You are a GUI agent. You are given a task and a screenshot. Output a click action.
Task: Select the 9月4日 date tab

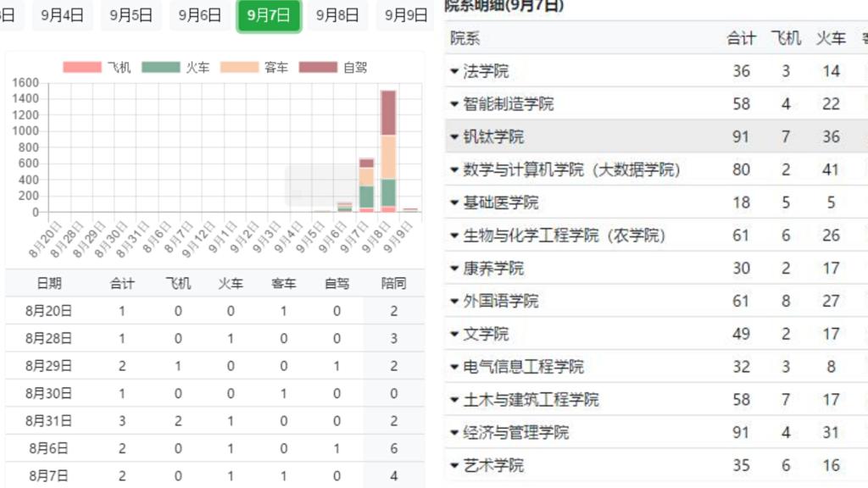[62, 15]
